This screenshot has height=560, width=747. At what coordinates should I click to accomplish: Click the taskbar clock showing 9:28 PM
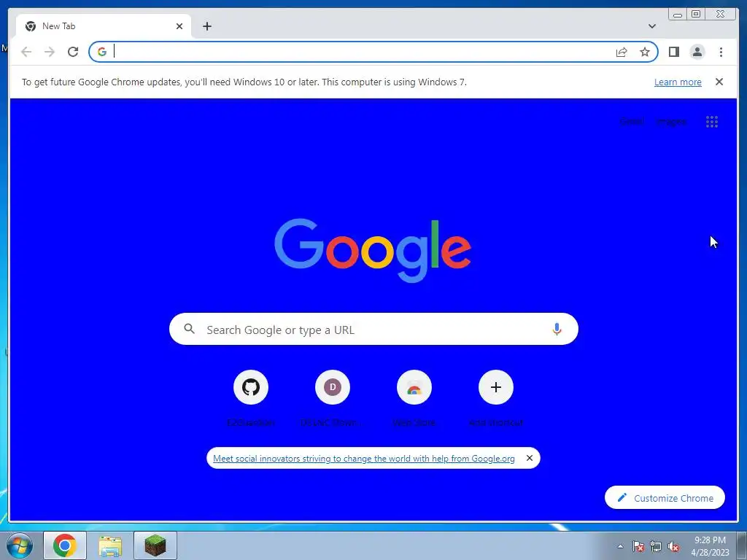pos(710,546)
